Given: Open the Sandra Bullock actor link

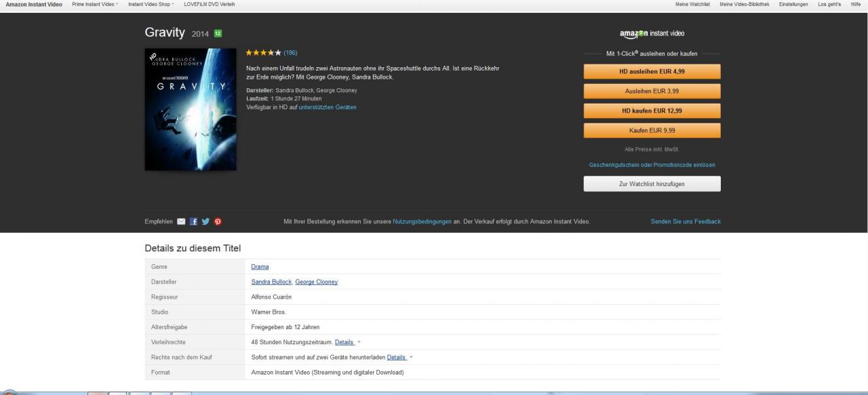Looking at the screenshot, I should [x=271, y=282].
